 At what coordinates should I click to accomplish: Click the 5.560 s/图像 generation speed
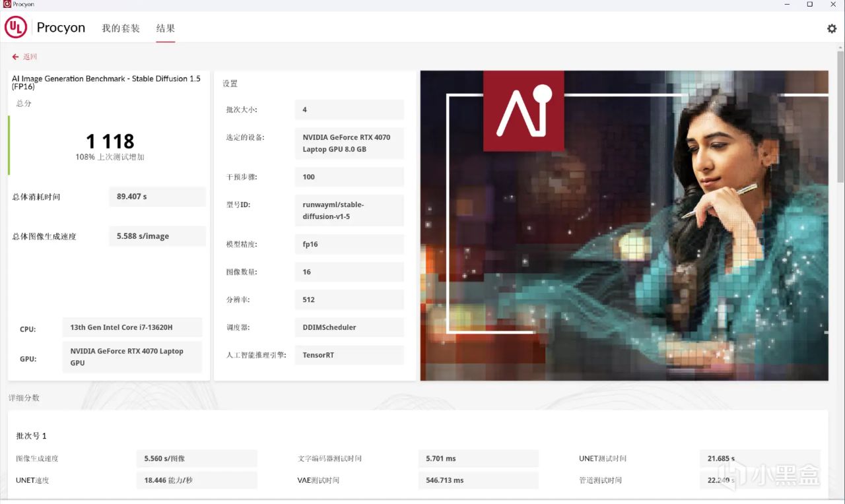point(197,458)
